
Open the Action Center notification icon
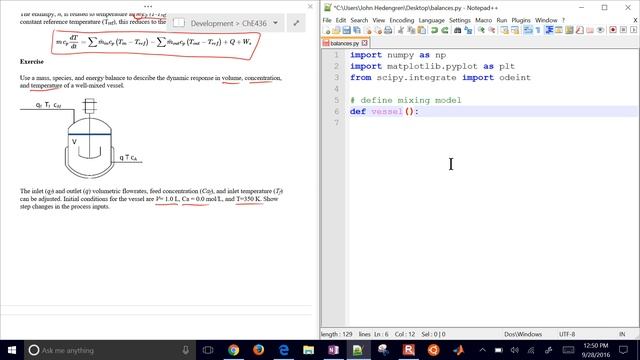[x=623, y=350]
